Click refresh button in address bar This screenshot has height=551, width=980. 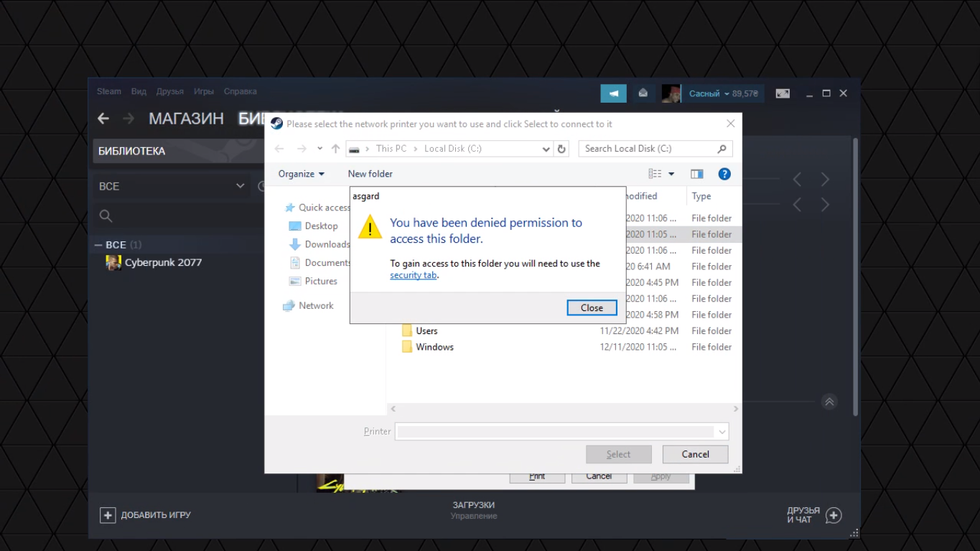click(x=561, y=149)
